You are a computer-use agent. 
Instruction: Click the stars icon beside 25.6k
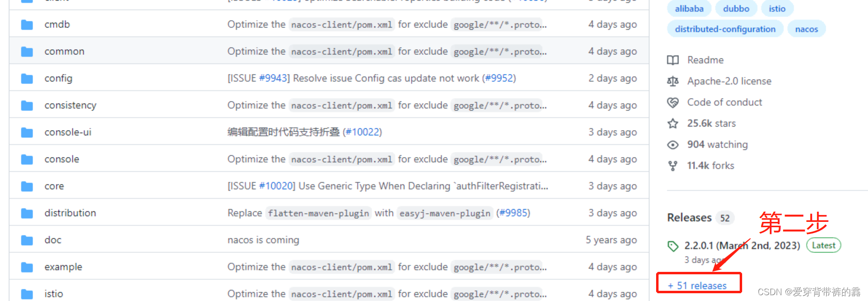click(x=673, y=123)
